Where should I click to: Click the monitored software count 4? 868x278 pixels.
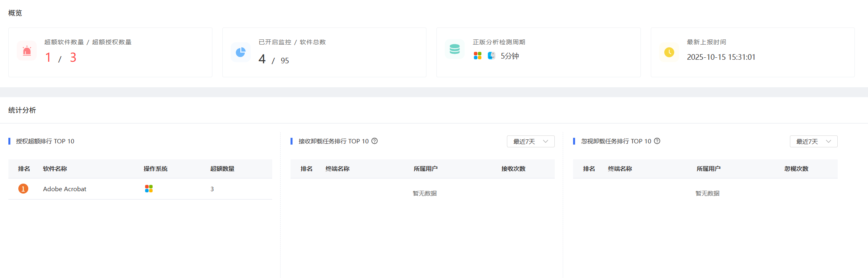tap(262, 59)
